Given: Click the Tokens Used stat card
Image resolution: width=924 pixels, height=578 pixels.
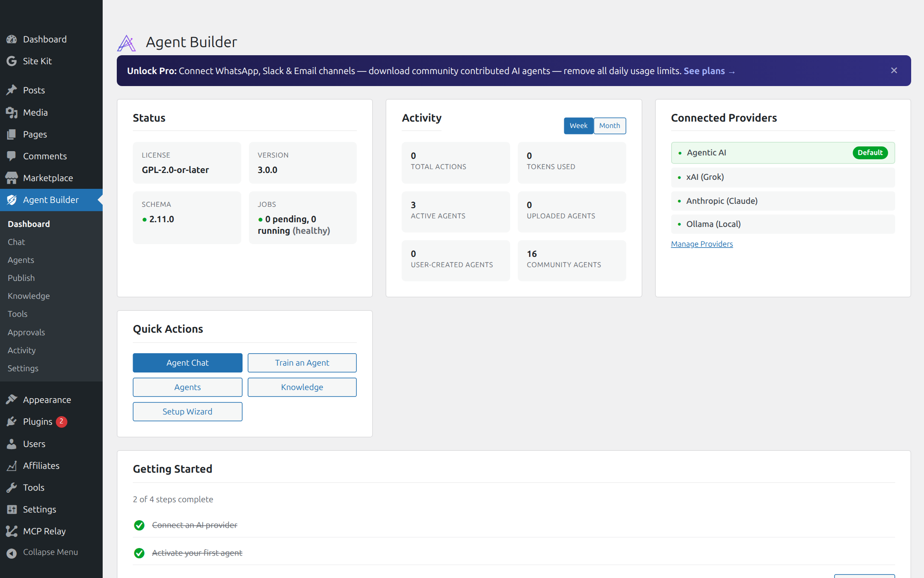Looking at the screenshot, I should (572, 163).
